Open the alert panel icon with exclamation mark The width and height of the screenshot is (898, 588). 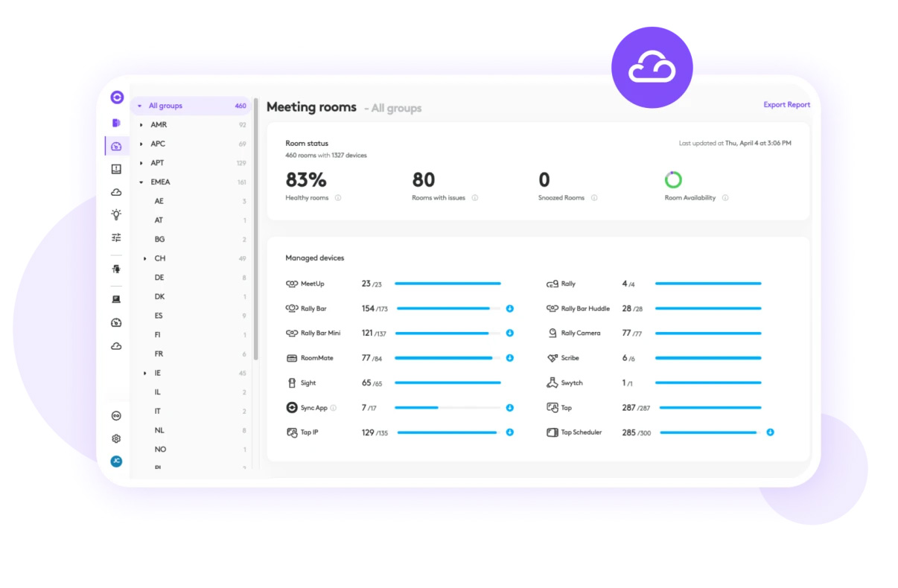[x=116, y=169]
